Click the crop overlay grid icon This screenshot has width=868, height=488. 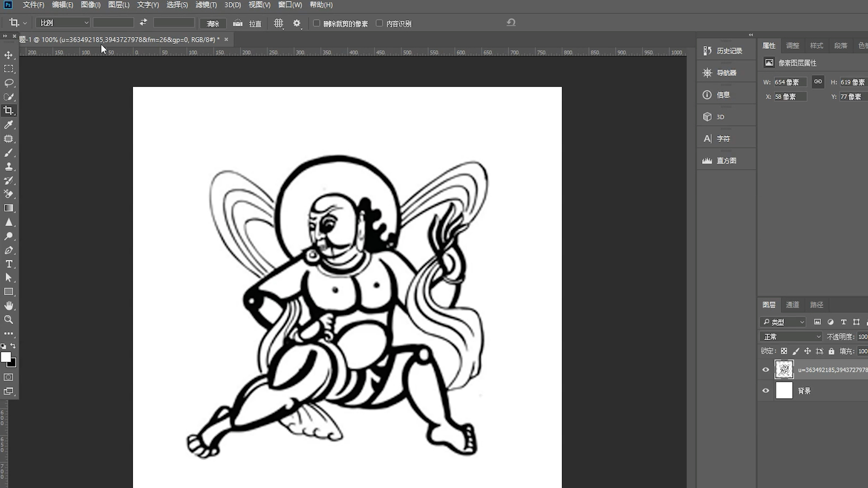pos(278,23)
